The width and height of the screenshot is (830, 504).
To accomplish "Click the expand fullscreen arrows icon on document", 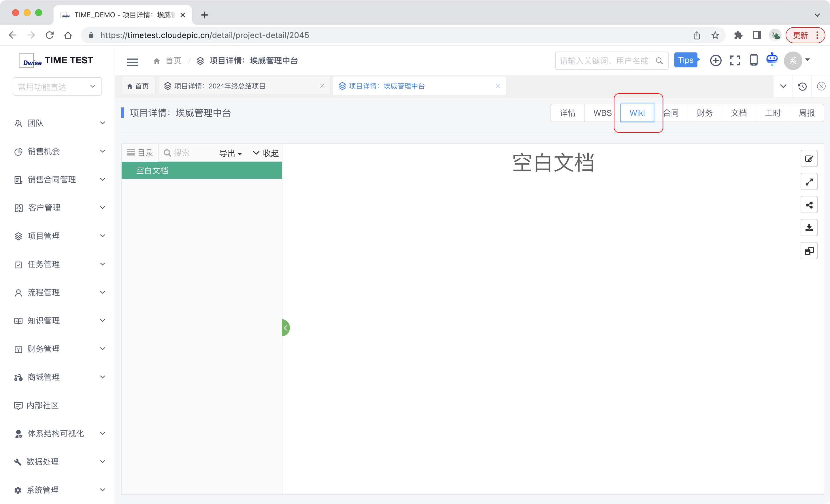I will (809, 182).
